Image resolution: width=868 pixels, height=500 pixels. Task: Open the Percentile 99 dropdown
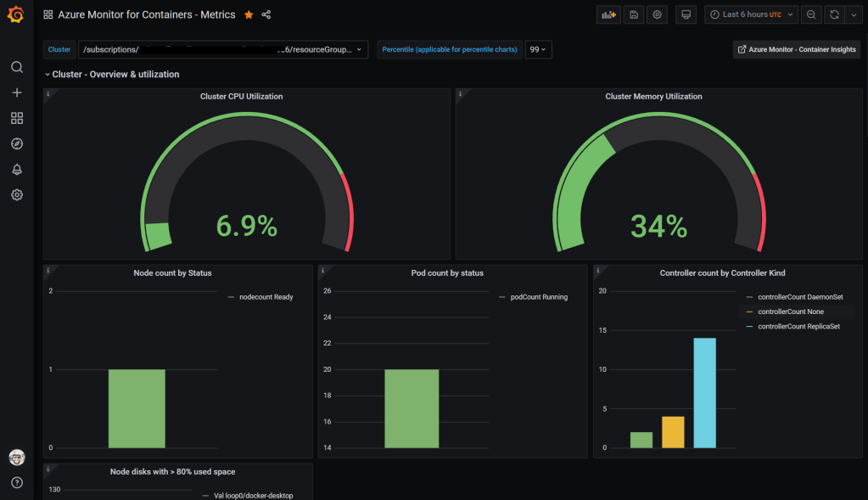[538, 50]
